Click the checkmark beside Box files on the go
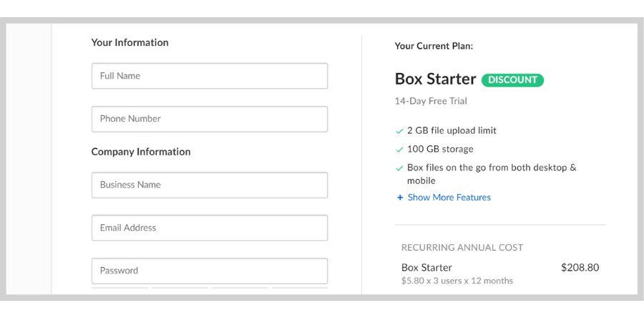 pos(399,168)
